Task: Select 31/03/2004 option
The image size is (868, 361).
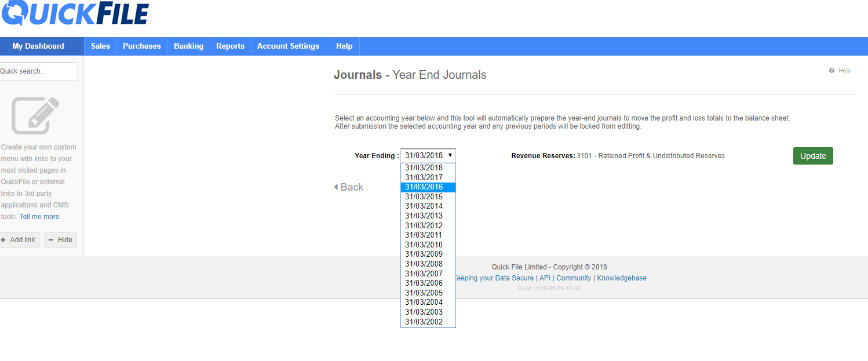Action: point(428,302)
